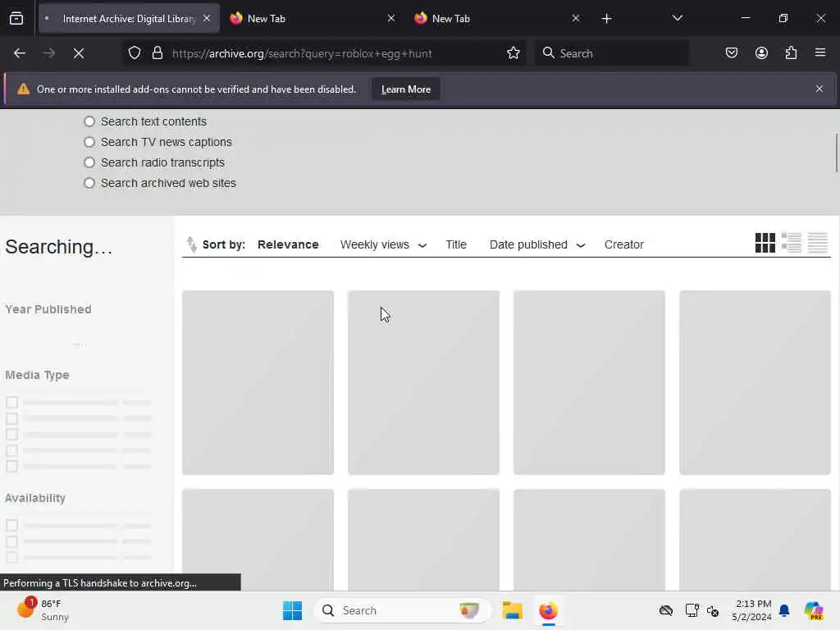Switch to extended list view layout
The width and height of the screenshot is (840, 630).
point(792,243)
